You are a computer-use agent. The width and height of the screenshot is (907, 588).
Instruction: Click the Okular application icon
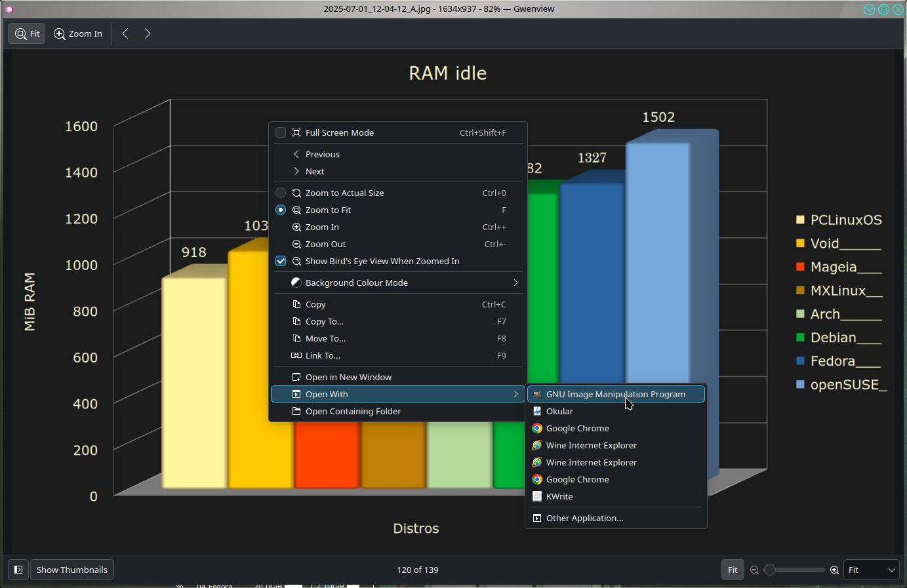537,411
